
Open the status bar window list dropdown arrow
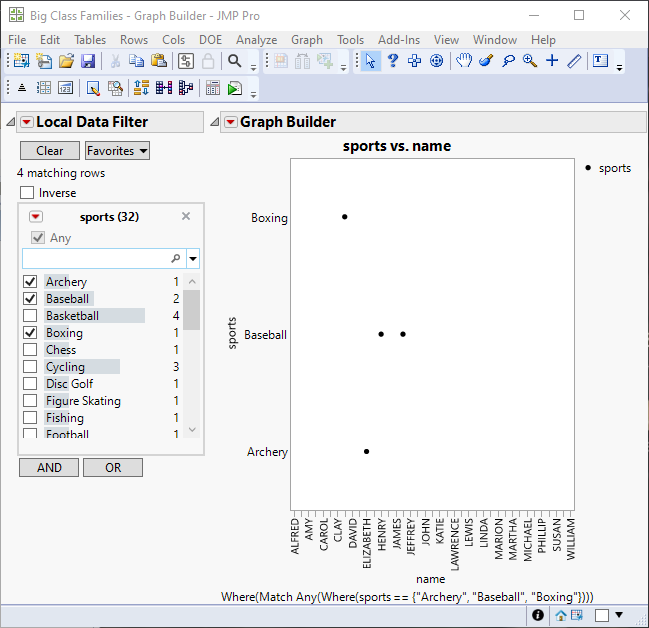tap(619, 615)
